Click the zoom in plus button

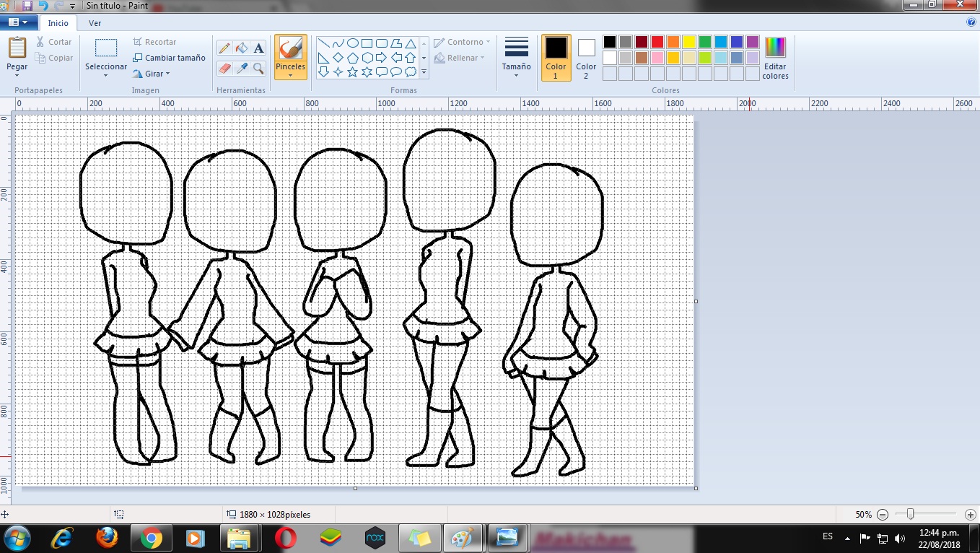(971, 514)
